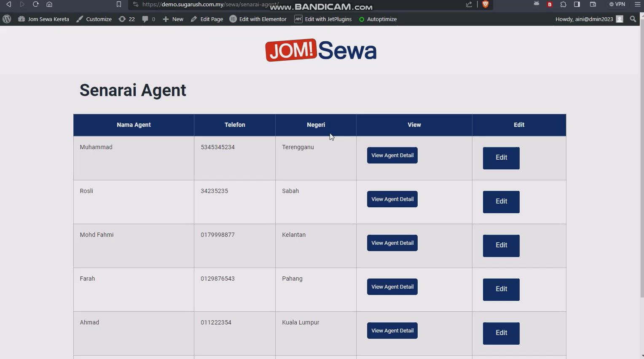Expand the New content menu in admin bar
This screenshot has height=359, width=644.
[173, 19]
